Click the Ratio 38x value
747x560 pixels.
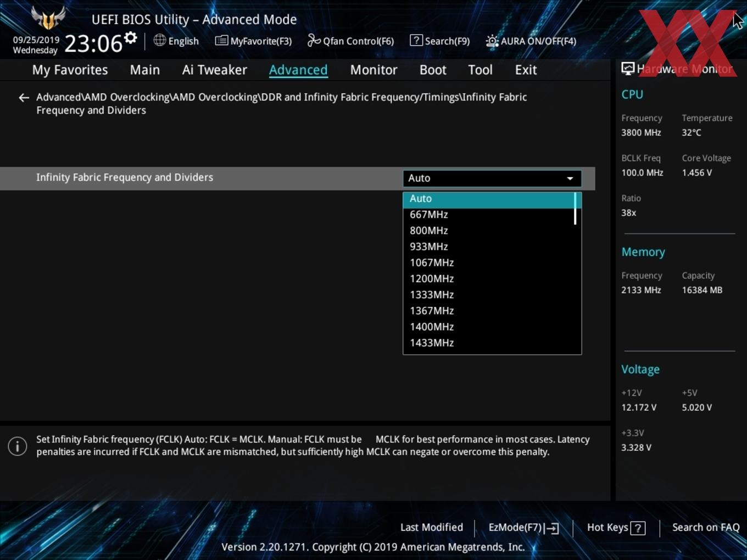click(628, 213)
